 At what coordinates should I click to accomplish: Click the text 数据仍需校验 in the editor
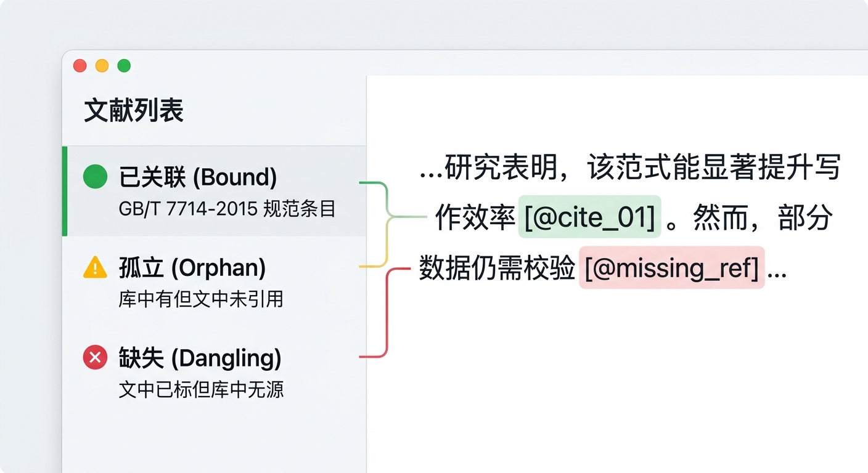pos(497,269)
